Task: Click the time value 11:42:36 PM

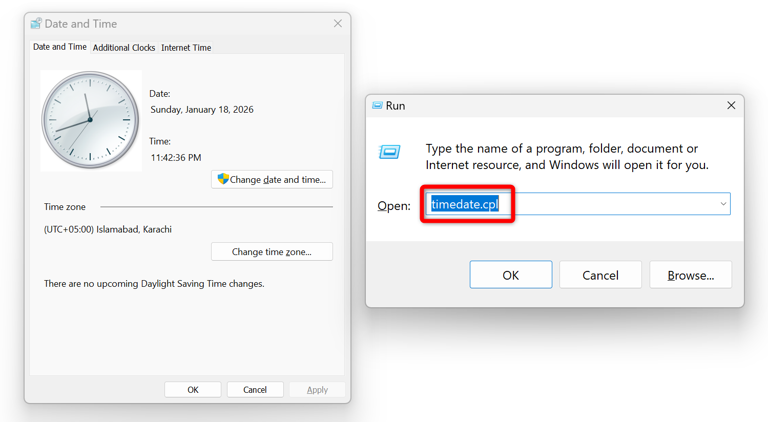Action: pos(176,158)
